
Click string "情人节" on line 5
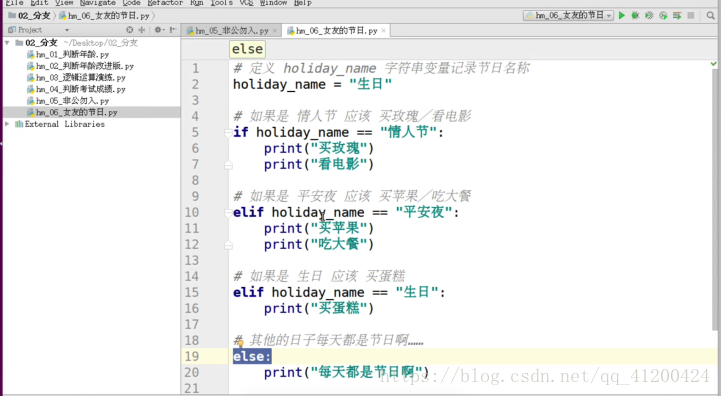tap(409, 132)
